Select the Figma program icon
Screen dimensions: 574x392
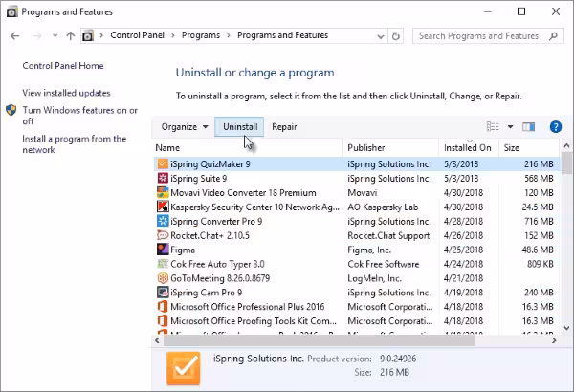(x=163, y=250)
